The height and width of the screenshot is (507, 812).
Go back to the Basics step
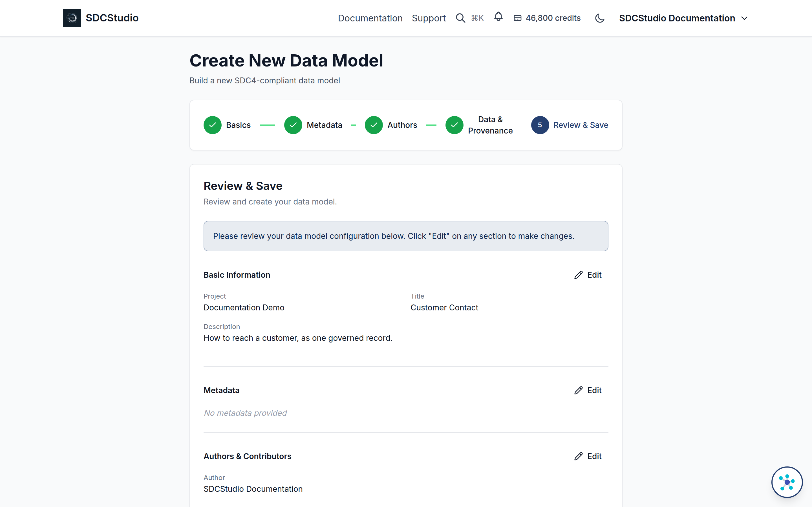pos(227,125)
